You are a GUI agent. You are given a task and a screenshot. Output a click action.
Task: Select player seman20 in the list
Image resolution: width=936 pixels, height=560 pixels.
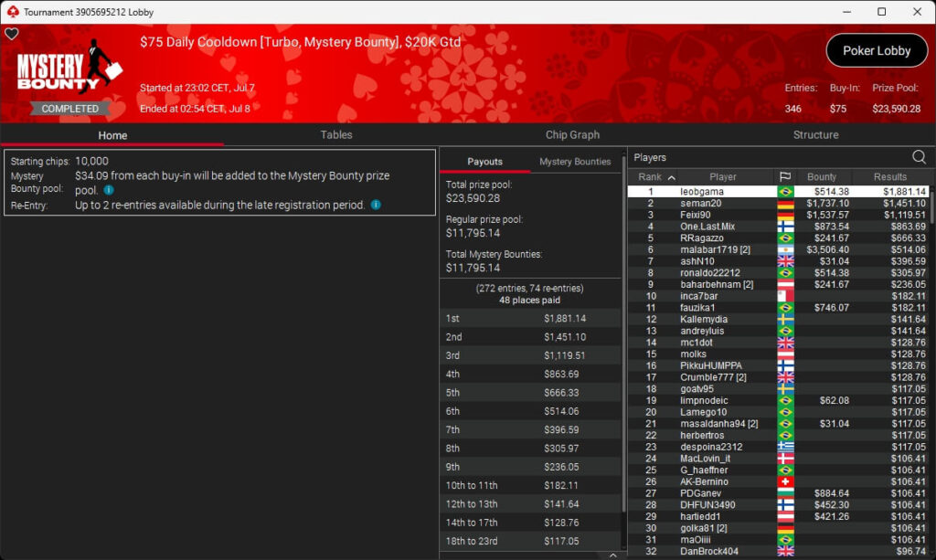(x=701, y=203)
